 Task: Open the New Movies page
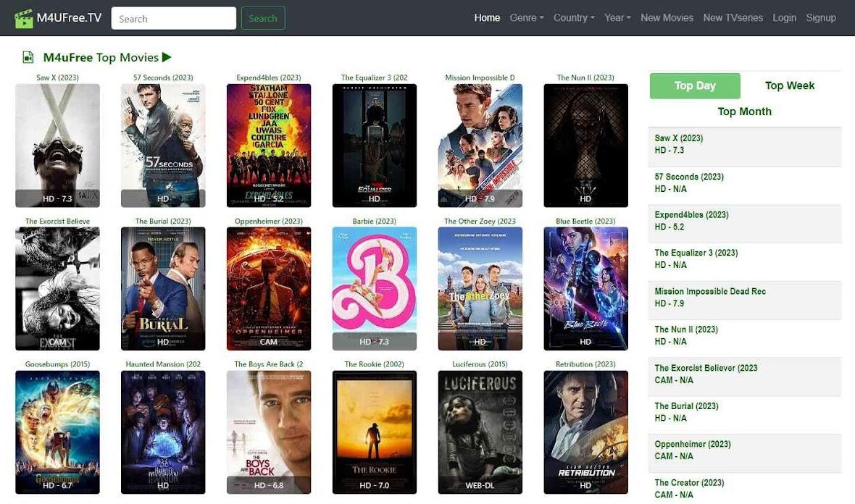[x=667, y=18]
